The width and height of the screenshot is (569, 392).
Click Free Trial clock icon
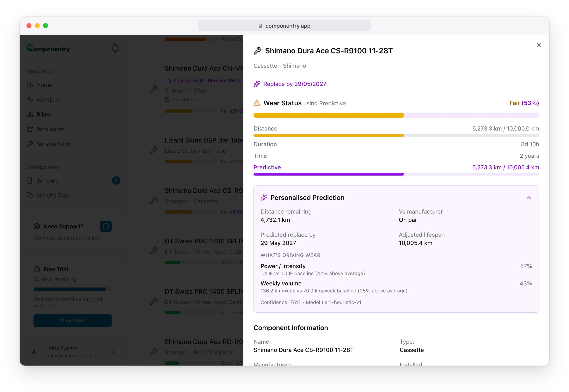pos(37,270)
